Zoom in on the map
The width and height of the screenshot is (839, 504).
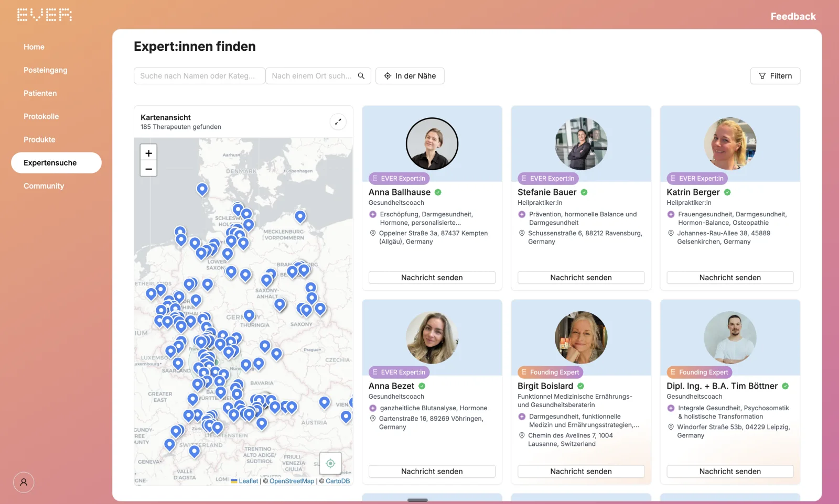coord(148,153)
